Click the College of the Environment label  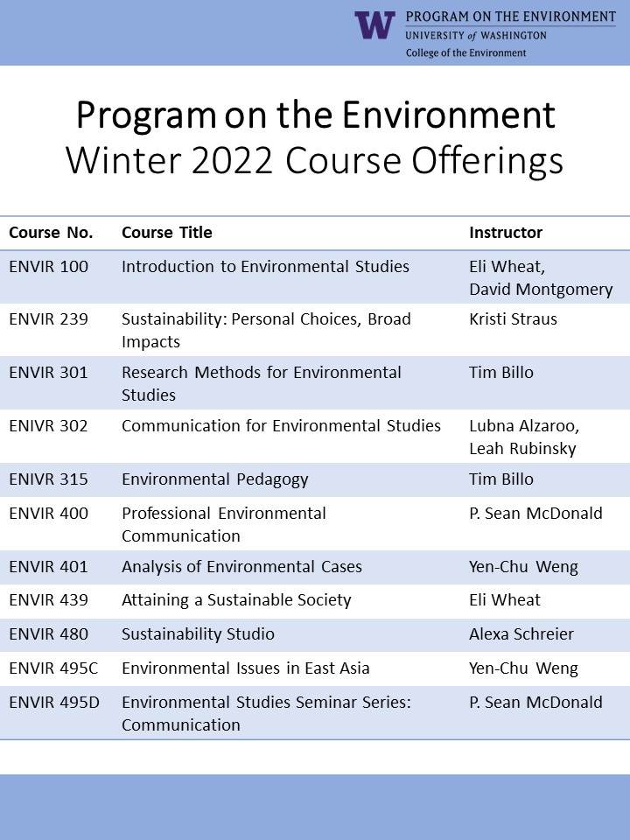click(x=465, y=52)
